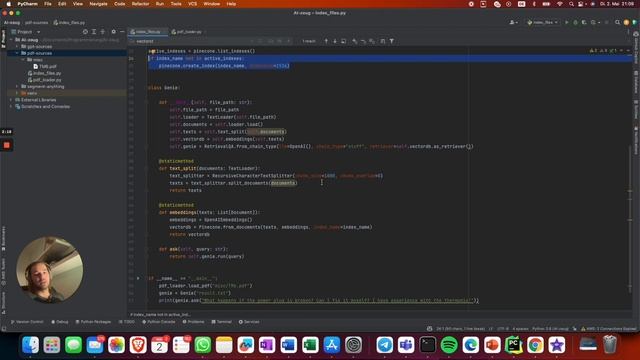Click the Wi-Fi icon in menu bar

click(560, 4)
